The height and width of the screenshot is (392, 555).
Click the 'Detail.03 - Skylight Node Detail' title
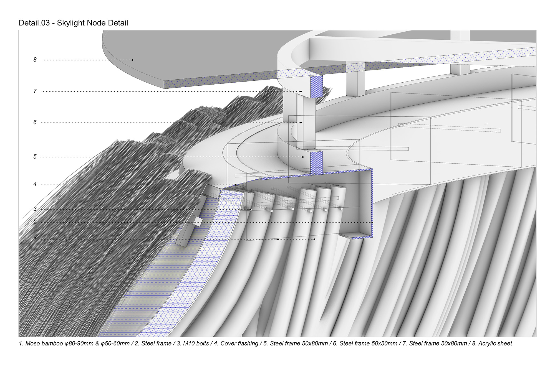(x=73, y=23)
